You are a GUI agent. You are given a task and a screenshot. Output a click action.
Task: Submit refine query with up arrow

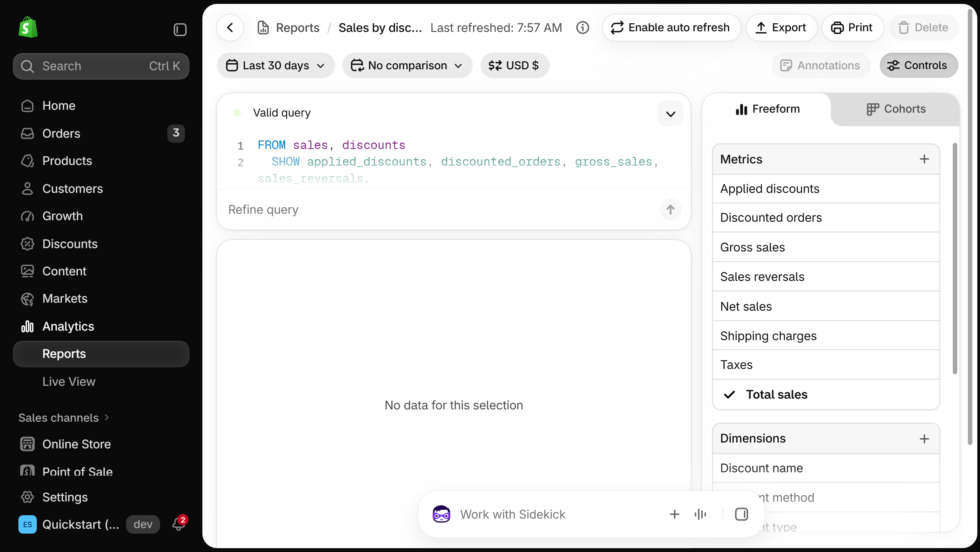tap(670, 209)
